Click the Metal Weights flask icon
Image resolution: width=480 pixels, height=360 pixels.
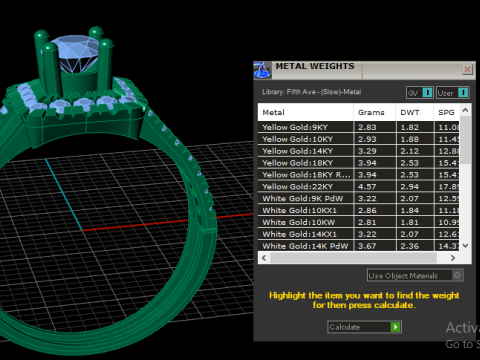(262, 70)
